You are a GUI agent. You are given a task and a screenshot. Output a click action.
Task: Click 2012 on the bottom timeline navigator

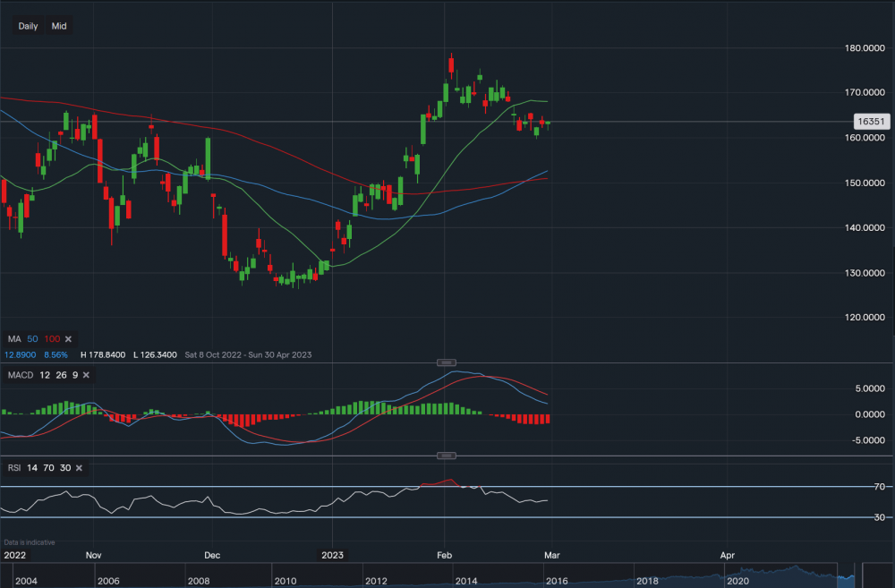376,582
